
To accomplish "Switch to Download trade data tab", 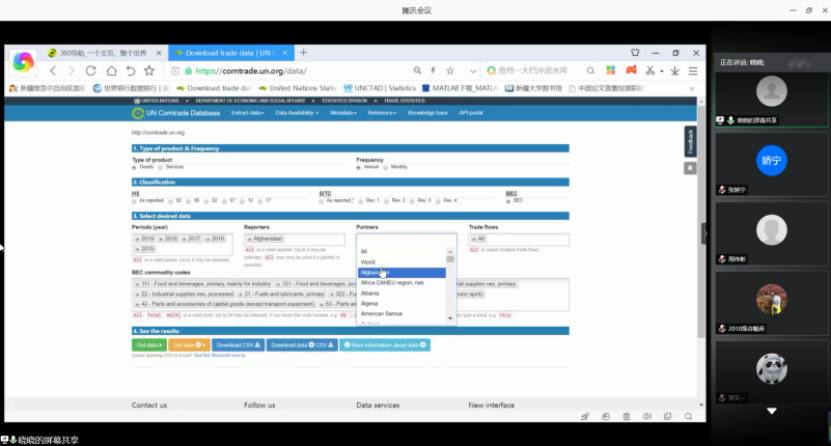I will coord(230,53).
